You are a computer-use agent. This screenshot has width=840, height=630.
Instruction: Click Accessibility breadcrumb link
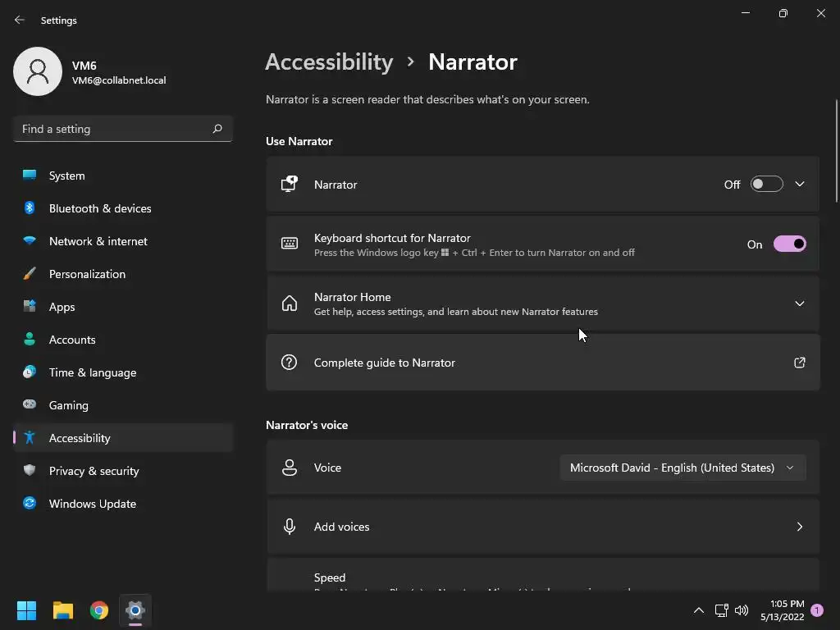[x=329, y=62]
